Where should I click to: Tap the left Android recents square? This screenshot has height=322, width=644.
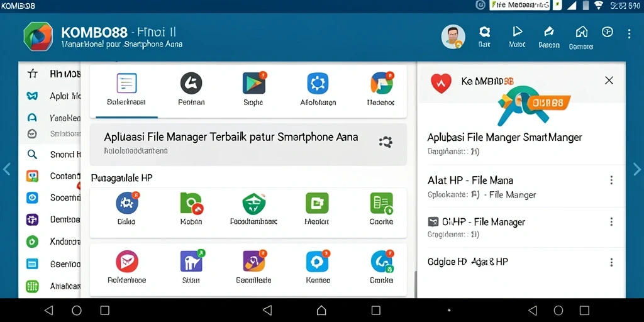105,310
